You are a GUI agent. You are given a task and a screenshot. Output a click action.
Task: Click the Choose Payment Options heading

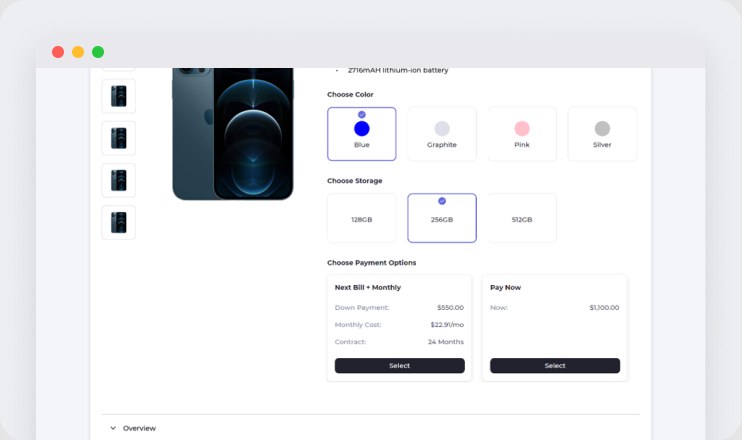pos(371,263)
